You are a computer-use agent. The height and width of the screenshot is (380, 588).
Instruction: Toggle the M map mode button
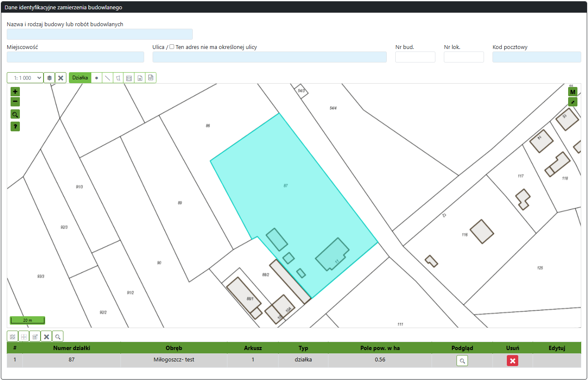tap(573, 92)
